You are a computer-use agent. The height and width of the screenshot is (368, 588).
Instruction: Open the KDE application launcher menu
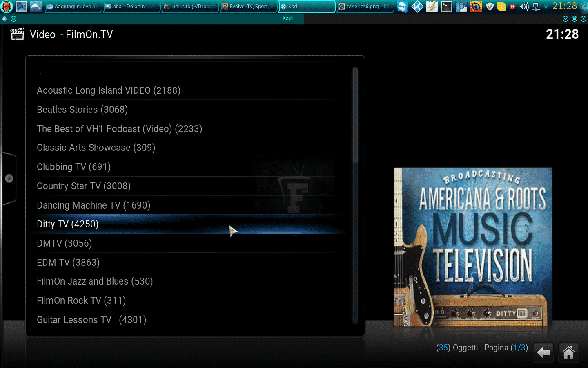click(x=7, y=6)
